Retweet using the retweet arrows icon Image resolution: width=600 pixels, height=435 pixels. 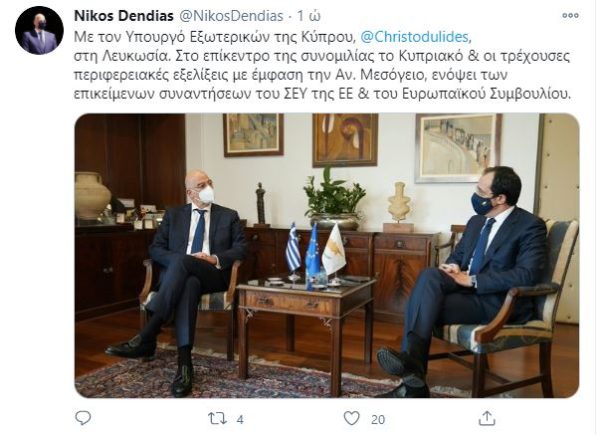click(217, 419)
